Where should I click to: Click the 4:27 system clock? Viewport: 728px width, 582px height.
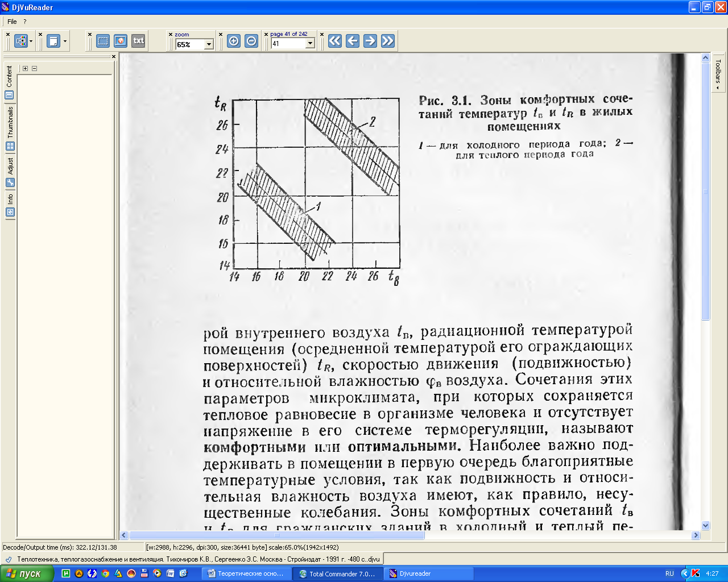(x=712, y=573)
